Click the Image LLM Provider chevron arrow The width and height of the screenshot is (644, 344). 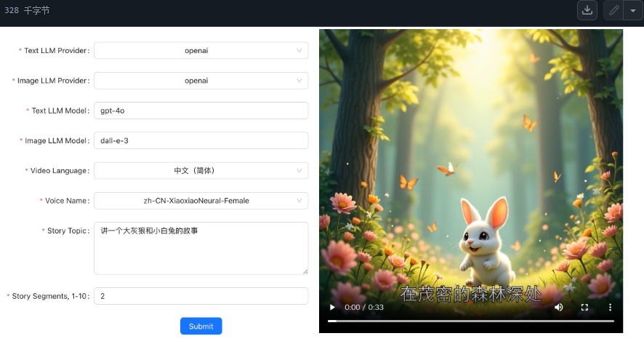click(299, 81)
